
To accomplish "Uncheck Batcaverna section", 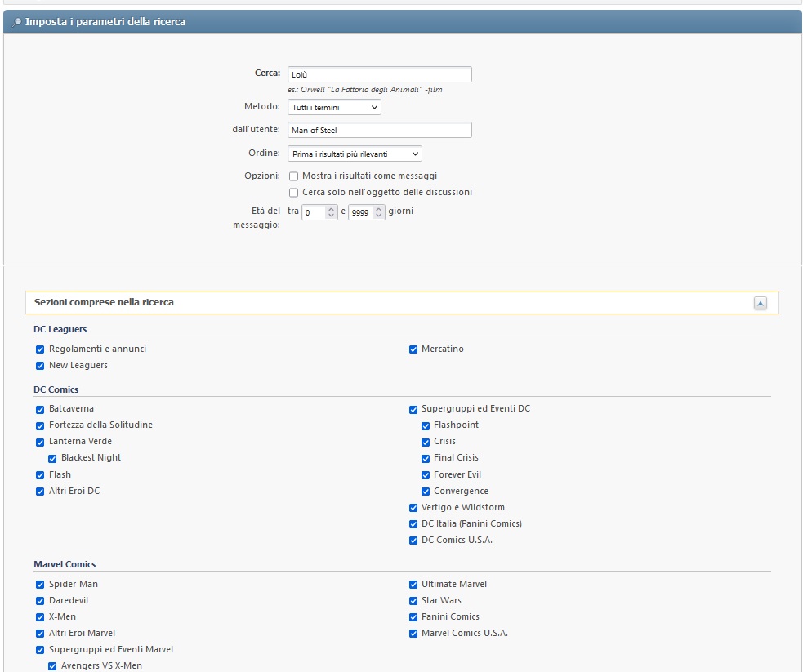I will [40, 409].
